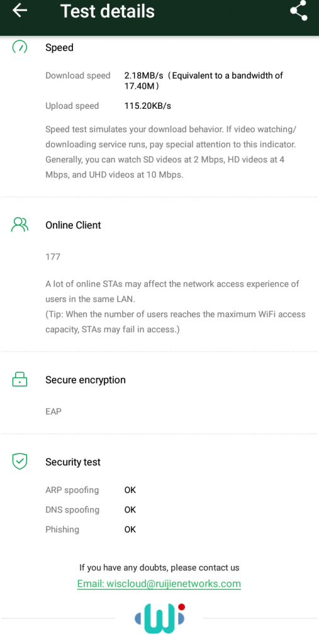Click the Phishing OK result
This screenshot has width=319, height=644.
tap(130, 530)
